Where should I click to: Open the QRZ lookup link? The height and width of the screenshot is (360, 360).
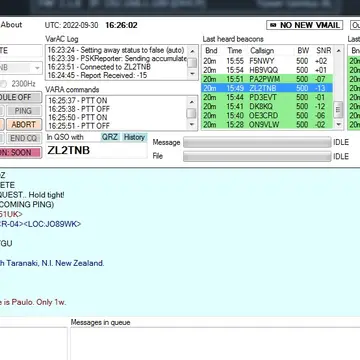pos(110,137)
